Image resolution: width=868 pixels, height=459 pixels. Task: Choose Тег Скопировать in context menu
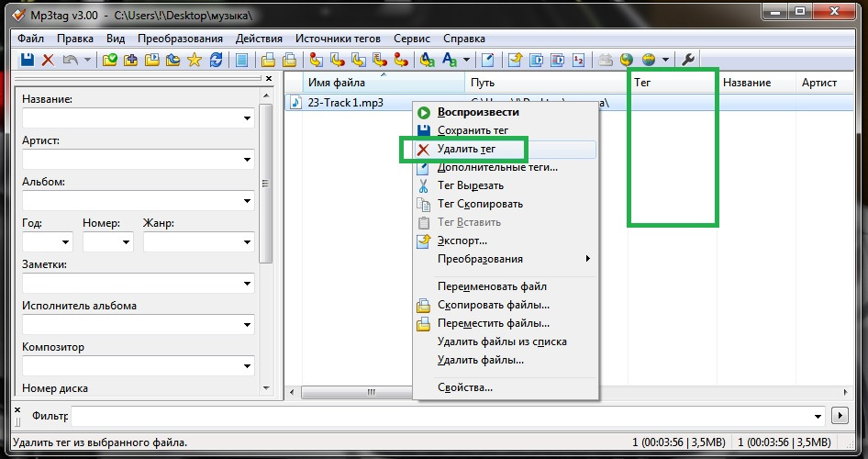506,204
